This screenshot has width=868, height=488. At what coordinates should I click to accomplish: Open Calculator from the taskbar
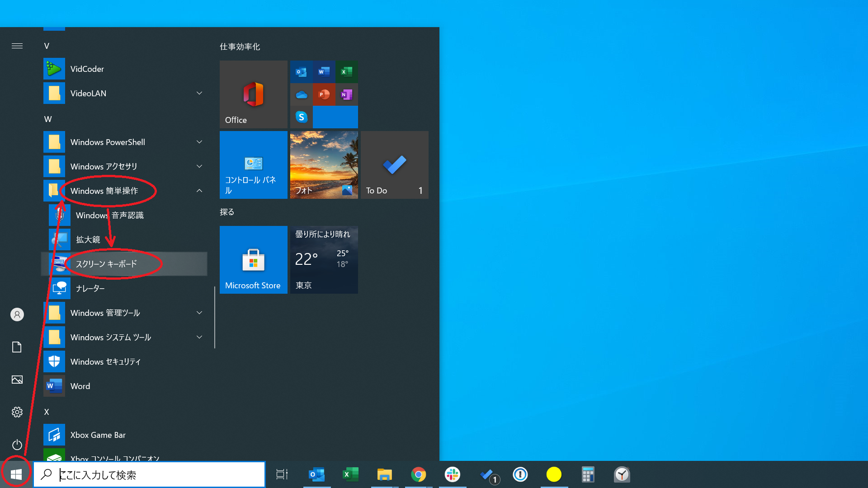[588, 474]
